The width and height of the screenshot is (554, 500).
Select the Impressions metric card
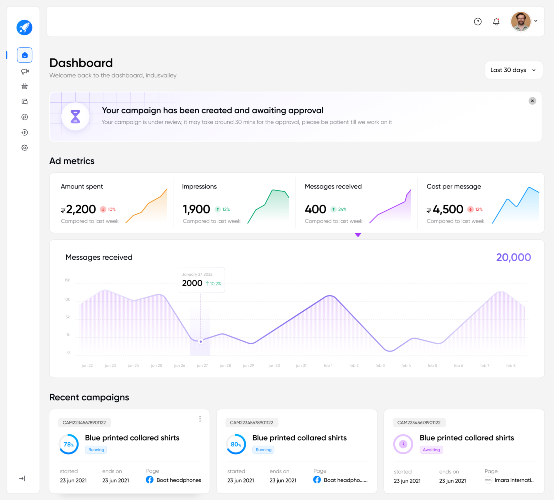tap(235, 203)
